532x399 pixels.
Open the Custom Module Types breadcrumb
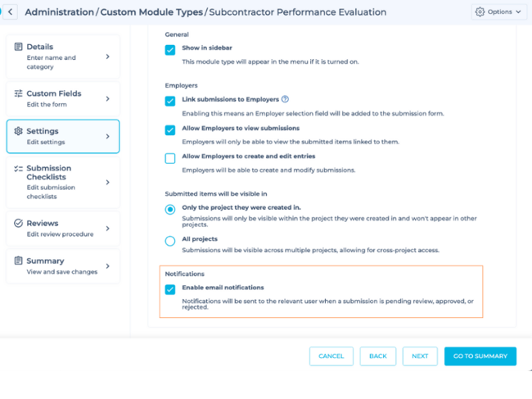(x=152, y=12)
